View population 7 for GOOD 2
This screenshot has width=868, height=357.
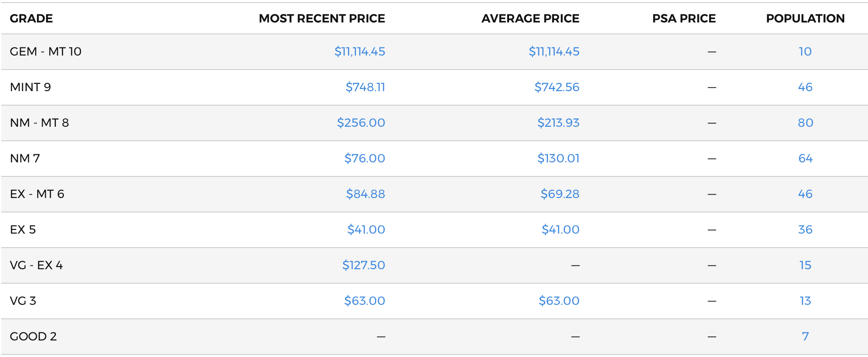805,337
